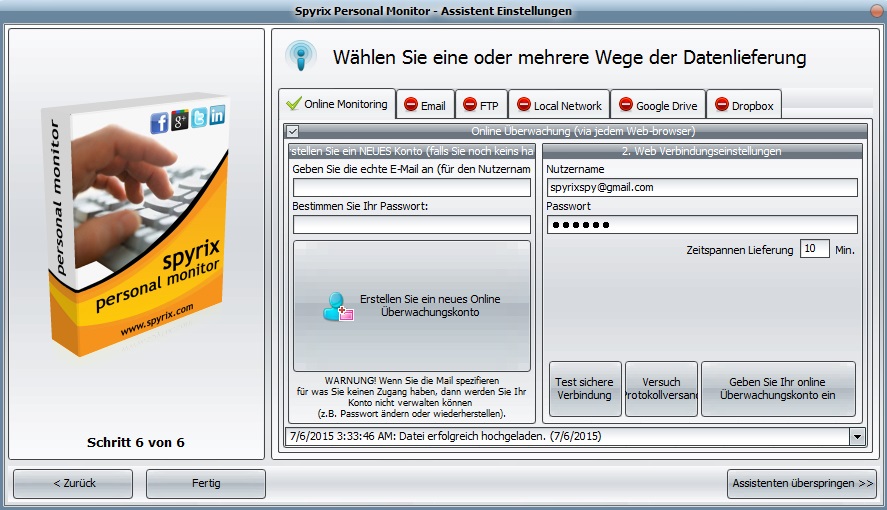Skip the wizard via Assistenten überspringen
Image resolution: width=887 pixels, height=510 pixels.
point(802,483)
